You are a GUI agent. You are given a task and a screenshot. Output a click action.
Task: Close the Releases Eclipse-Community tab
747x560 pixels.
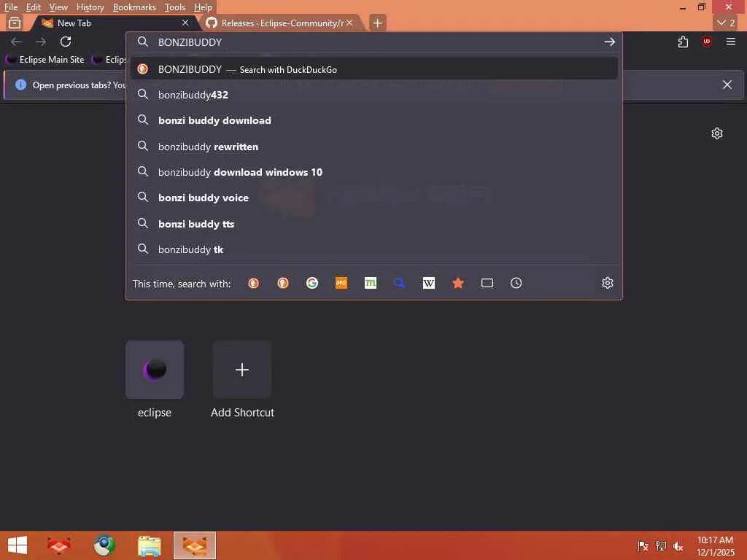coord(349,23)
